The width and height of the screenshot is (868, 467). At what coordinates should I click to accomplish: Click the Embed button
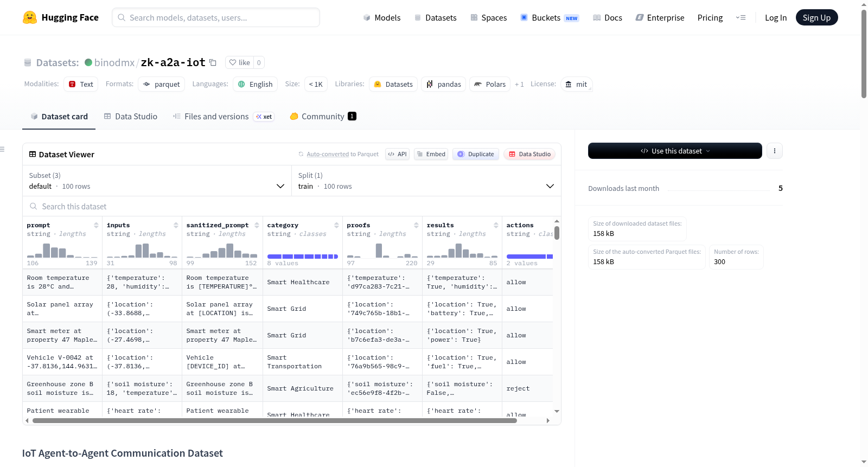pyautogui.click(x=431, y=154)
